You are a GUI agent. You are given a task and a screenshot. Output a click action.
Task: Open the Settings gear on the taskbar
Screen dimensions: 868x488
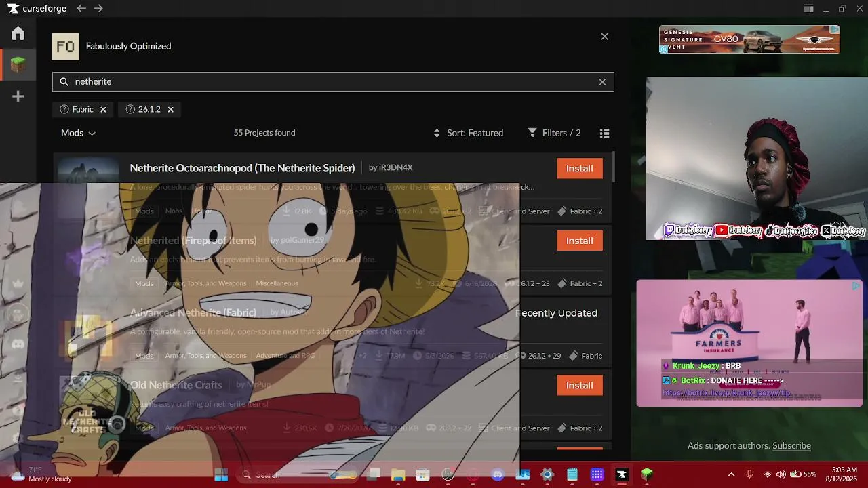547,474
